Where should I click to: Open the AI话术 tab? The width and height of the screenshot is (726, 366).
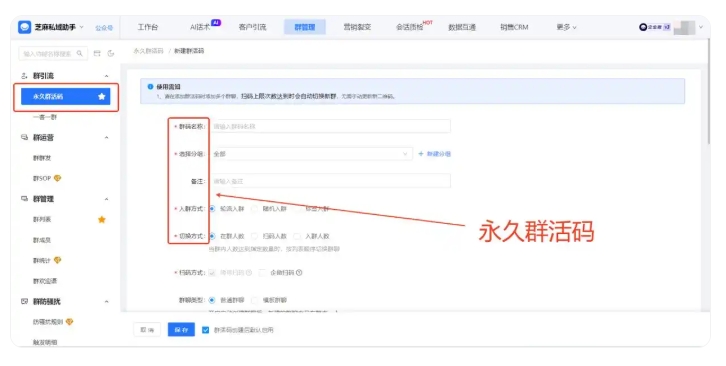coord(200,27)
